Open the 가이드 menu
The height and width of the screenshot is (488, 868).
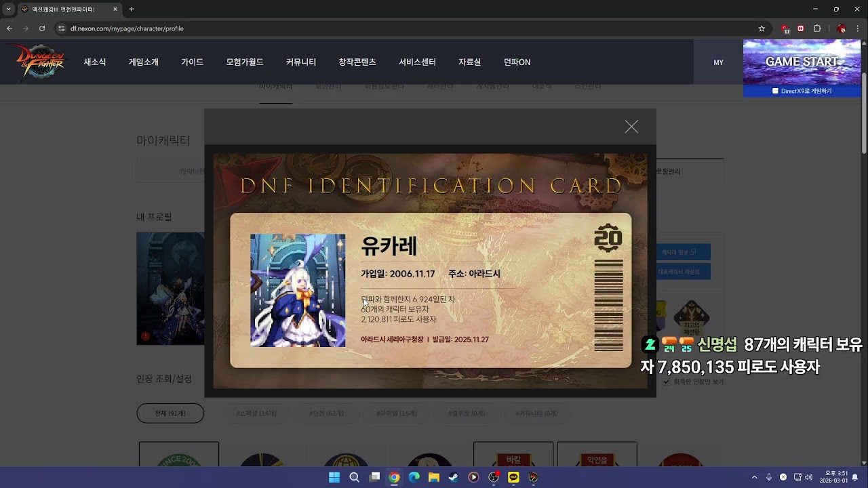(193, 62)
